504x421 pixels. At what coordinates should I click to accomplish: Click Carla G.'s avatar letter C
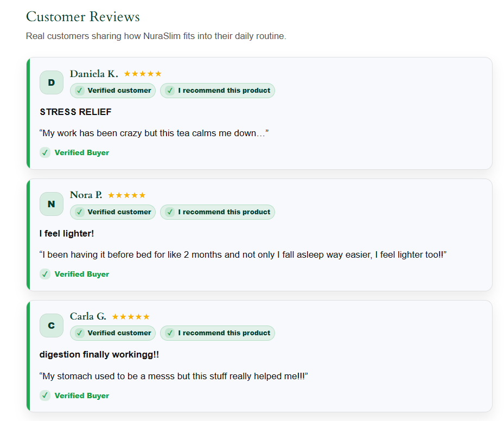52,326
